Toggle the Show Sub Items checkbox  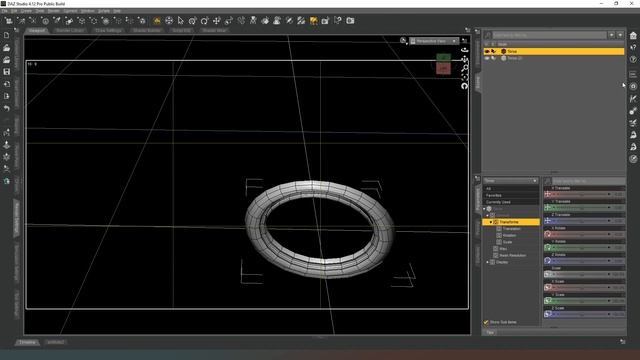coord(486,322)
